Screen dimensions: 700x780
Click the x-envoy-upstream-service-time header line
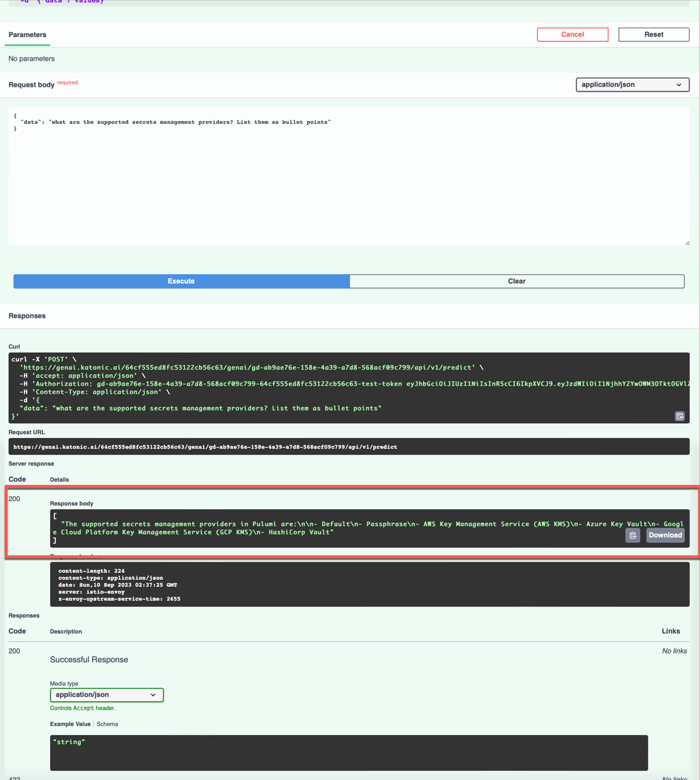(x=119, y=599)
